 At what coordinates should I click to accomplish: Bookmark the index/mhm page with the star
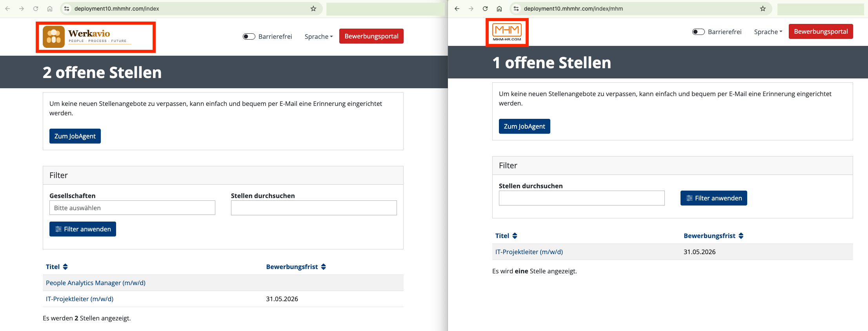(763, 9)
